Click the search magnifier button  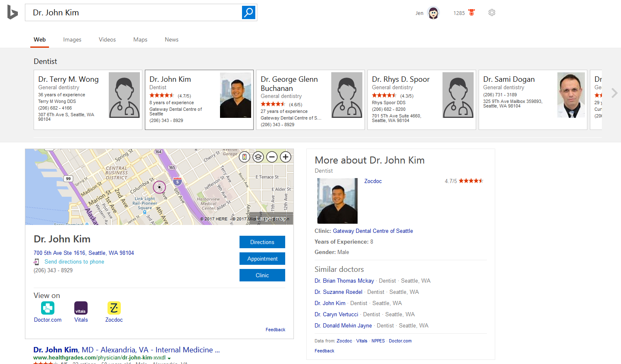click(248, 12)
